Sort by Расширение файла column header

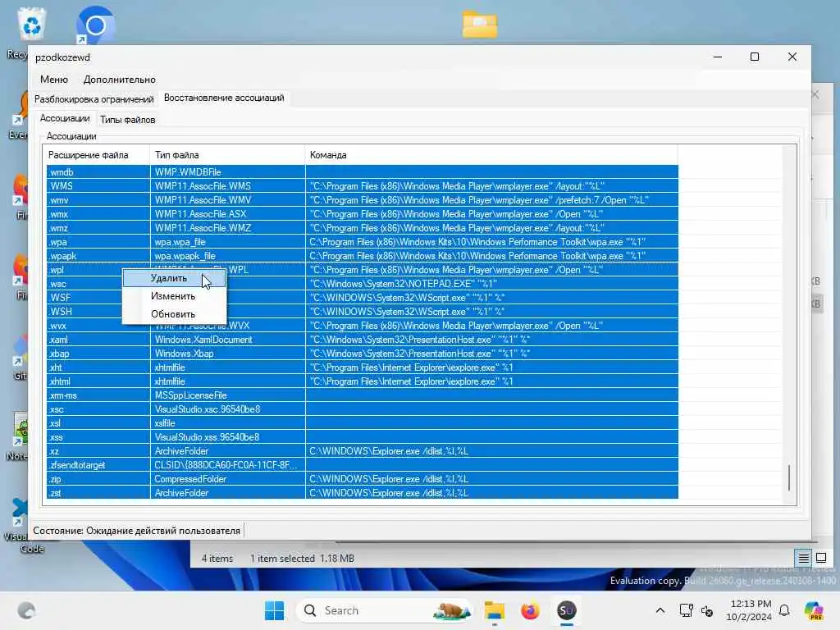[97, 155]
